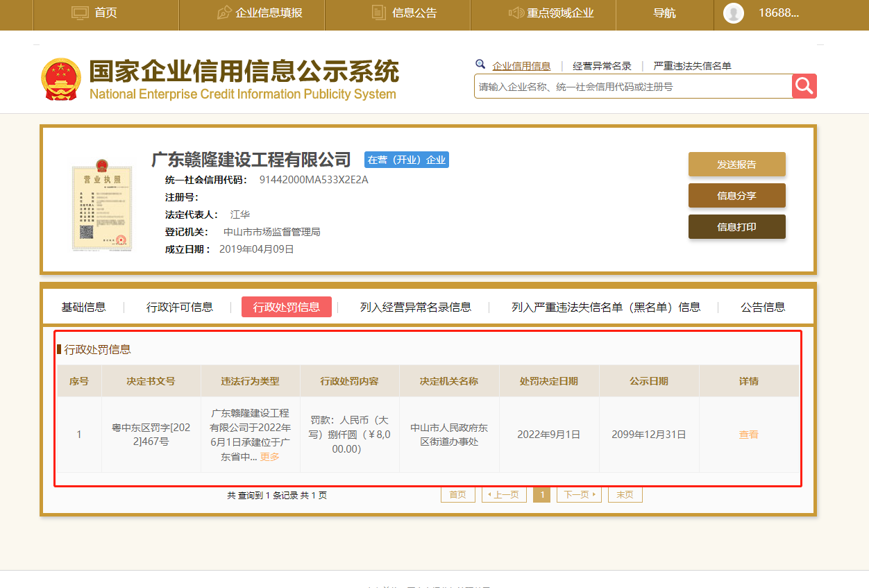This screenshot has width=869, height=588.
Task: Select 严重违法失信名单 search category
Action: click(x=692, y=66)
